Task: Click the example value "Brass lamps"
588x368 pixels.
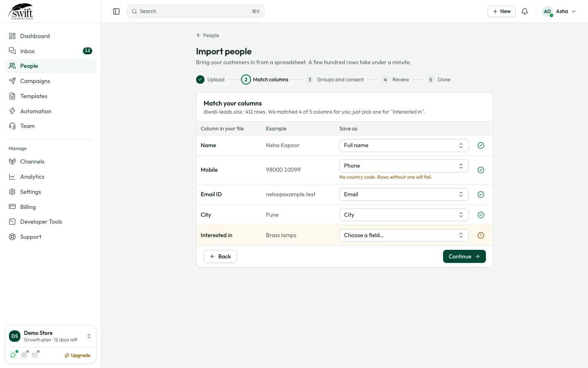Action: tap(281, 236)
